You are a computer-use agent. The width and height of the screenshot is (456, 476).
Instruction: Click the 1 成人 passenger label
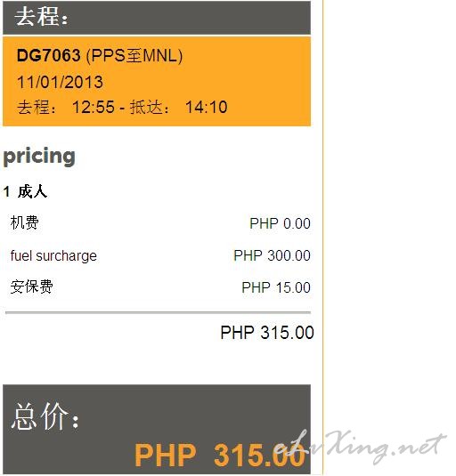tap(25, 192)
